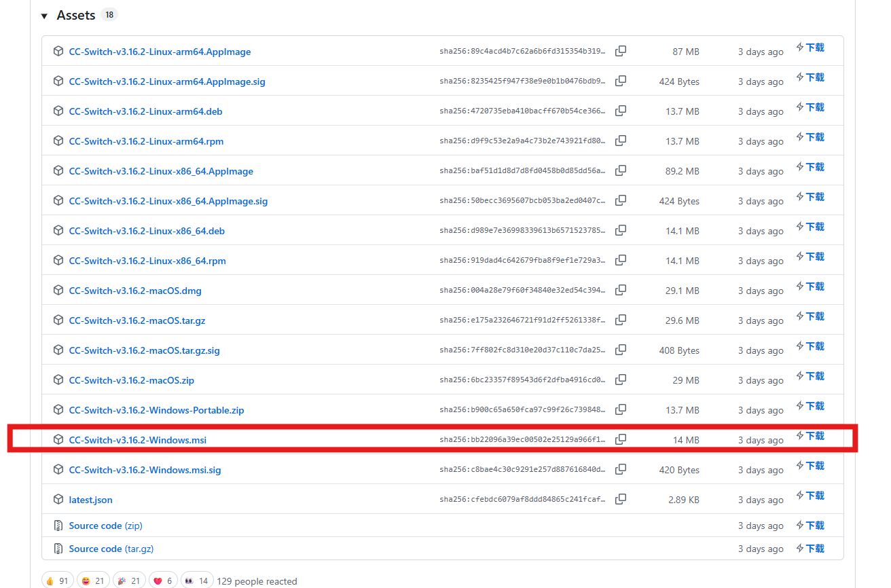
Task: Download CC-Switch-v3.16.2-Linux-arm64.rpm file link
Action: click(x=146, y=141)
